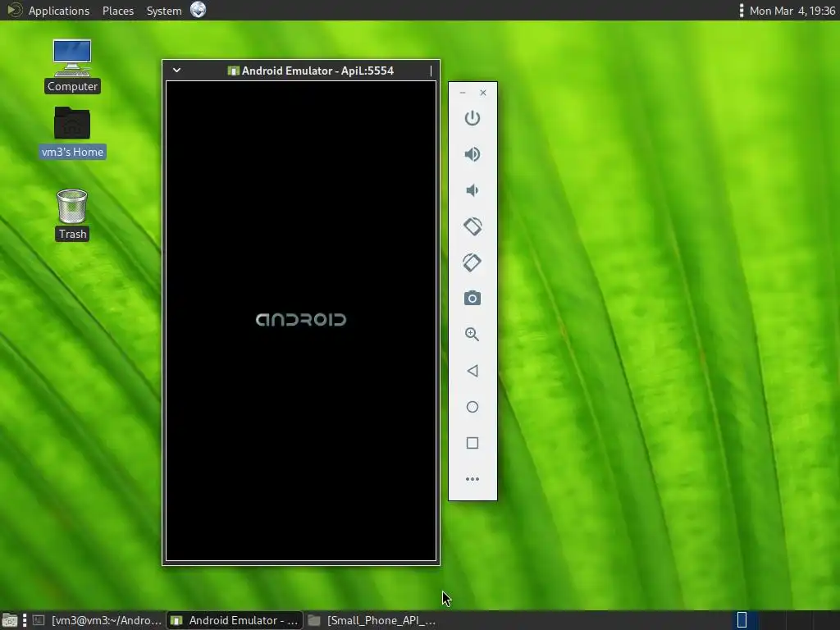Screen dimensions: 840x630
Task: Launch the web browser globe icon
Action: (198, 10)
